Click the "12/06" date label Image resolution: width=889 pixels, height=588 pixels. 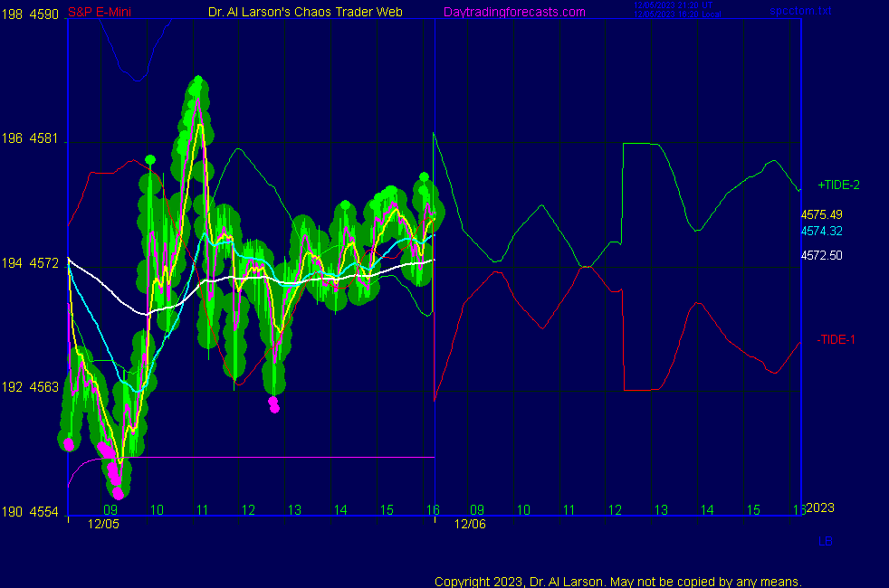pos(470,524)
